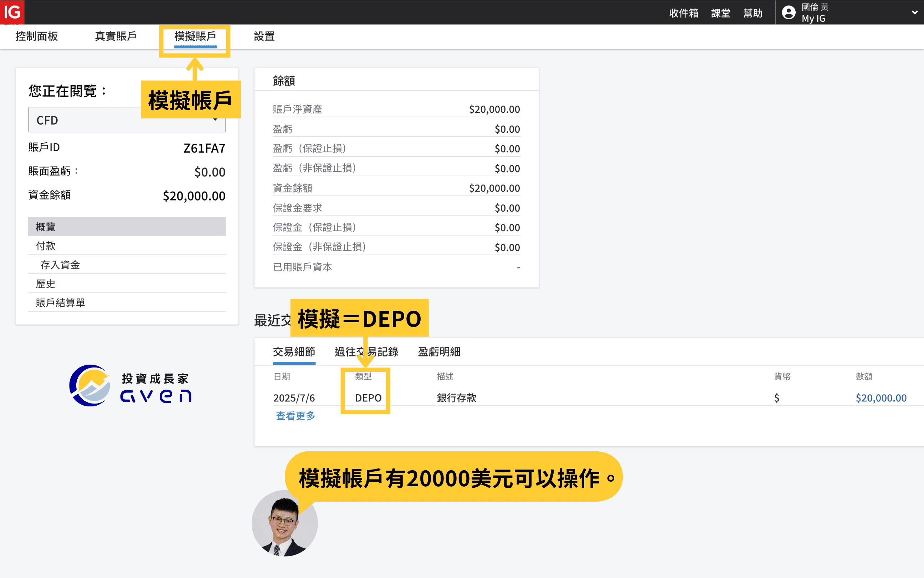Click the IG logo icon
This screenshot has width=924, height=578.
tap(12, 12)
